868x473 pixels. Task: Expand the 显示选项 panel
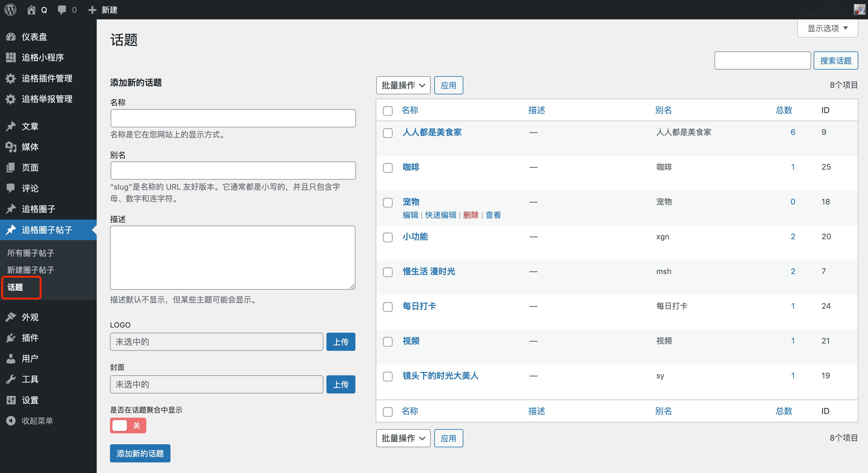827,28
